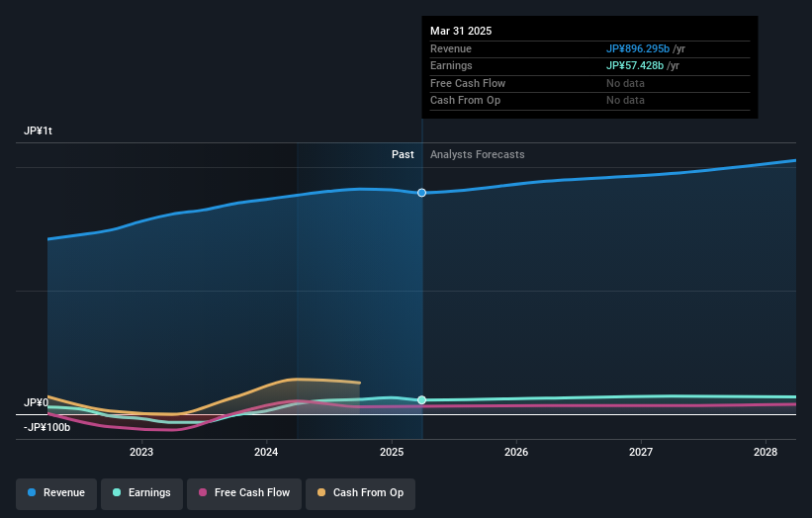This screenshot has height=518, width=812.
Task: Click the orange Cash From Op legend dot
Action: [x=321, y=492]
